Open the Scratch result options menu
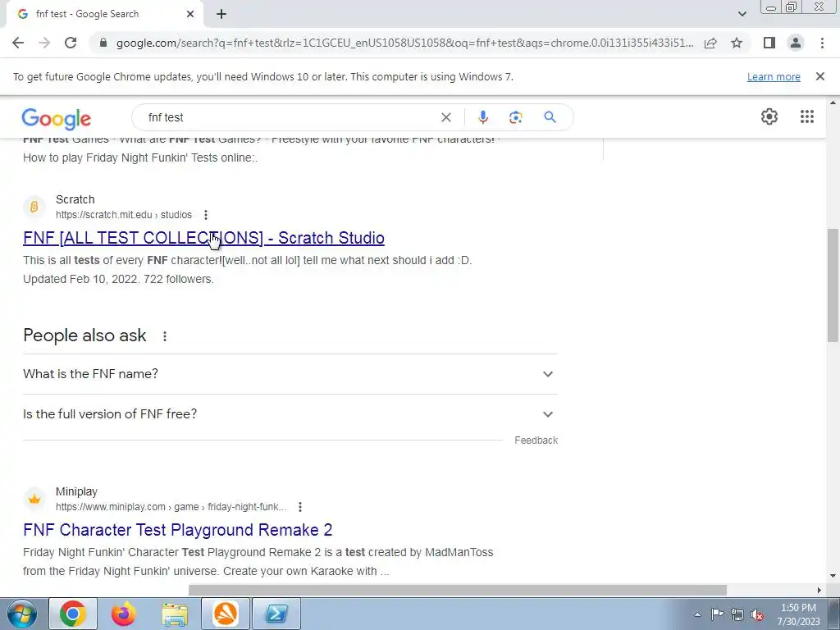The width and height of the screenshot is (840, 630). click(x=206, y=215)
